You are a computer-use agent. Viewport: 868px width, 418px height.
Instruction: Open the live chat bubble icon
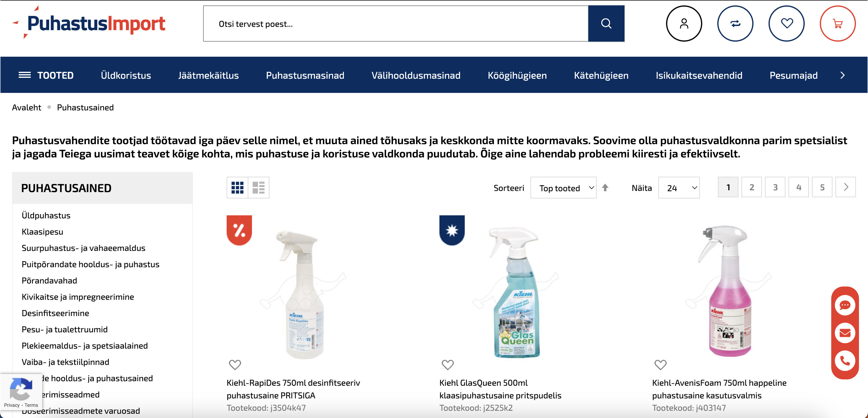[x=845, y=306]
